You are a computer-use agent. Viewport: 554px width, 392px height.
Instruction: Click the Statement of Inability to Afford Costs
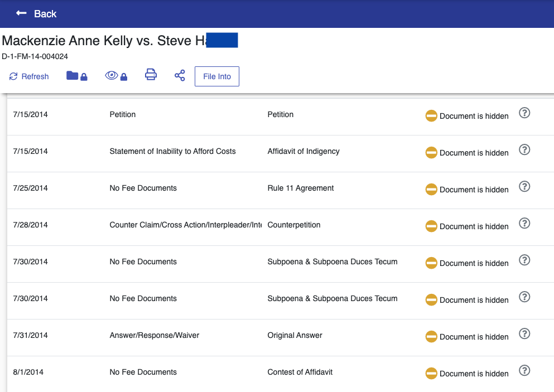pos(172,152)
